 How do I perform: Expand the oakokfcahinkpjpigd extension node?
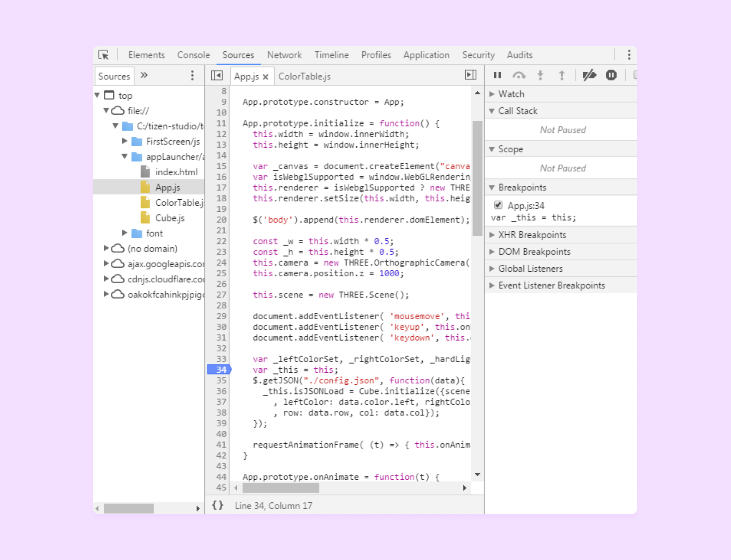106,294
